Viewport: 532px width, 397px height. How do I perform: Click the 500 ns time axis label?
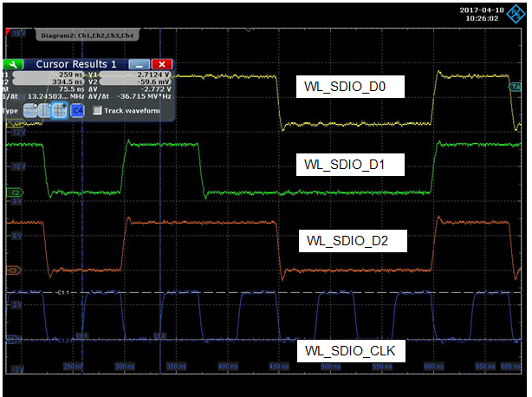(331, 366)
